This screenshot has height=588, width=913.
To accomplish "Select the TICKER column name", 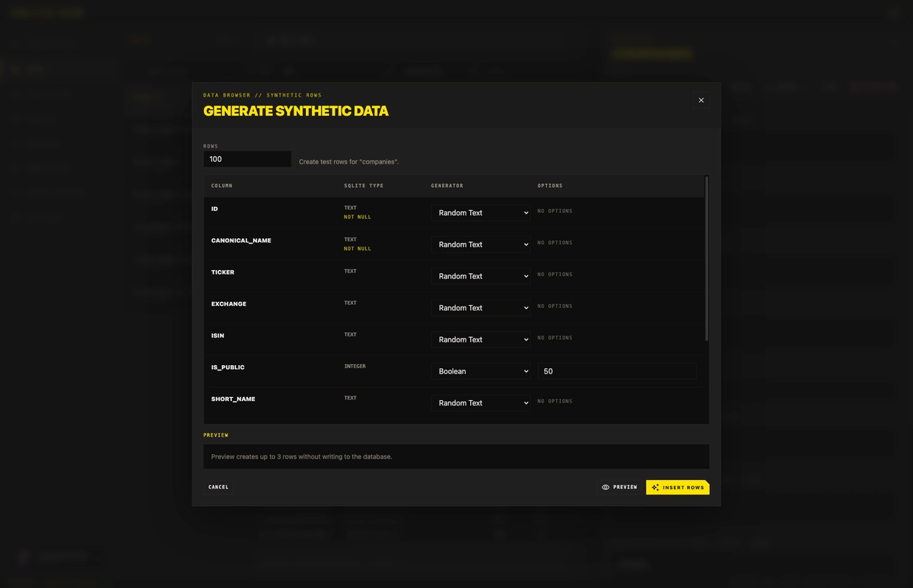I will pyautogui.click(x=223, y=272).
